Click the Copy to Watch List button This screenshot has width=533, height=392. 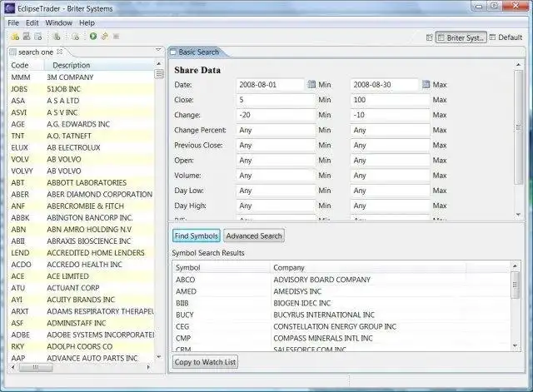(x=206, y=362)
